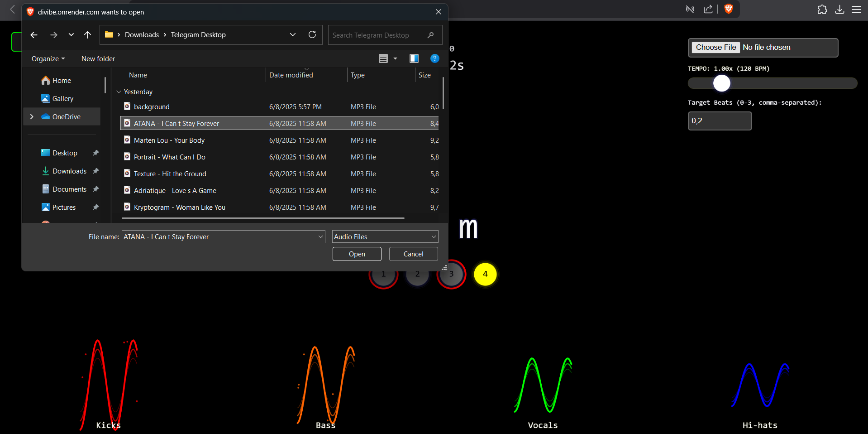Screen dimensions: 868x434
Task: Edit the Target Beats input field
Action: 720,121
